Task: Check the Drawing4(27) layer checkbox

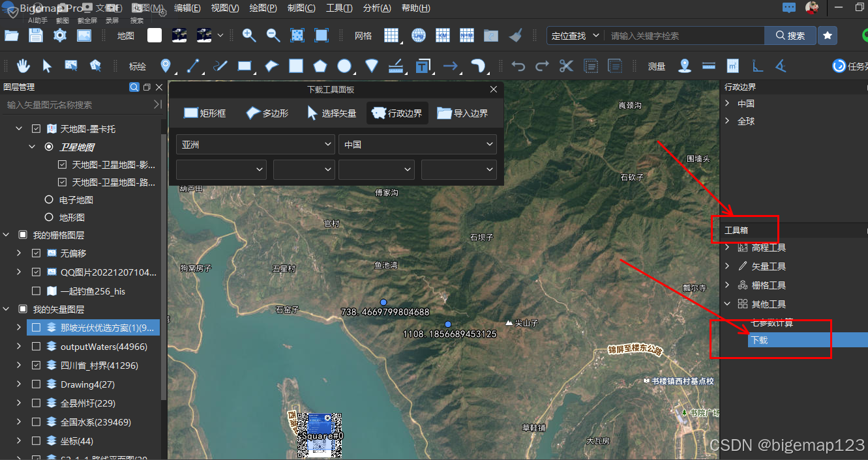Action: (x=37, y=384)
